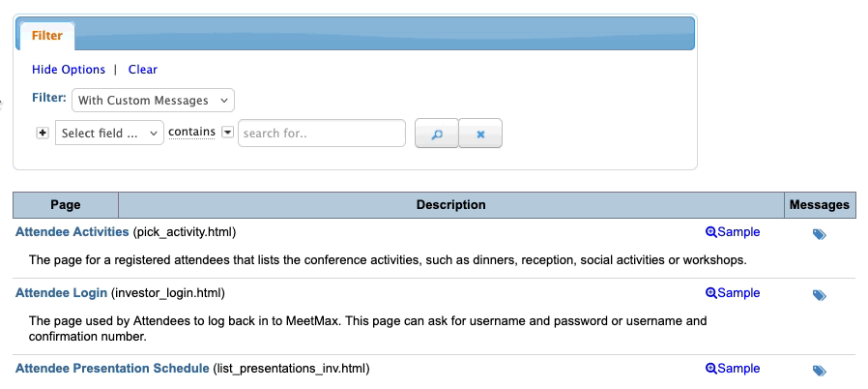Screen dimensions: 868x389
Task: View Sample for Attendee Presentation Schedule page
Action: 733,369
